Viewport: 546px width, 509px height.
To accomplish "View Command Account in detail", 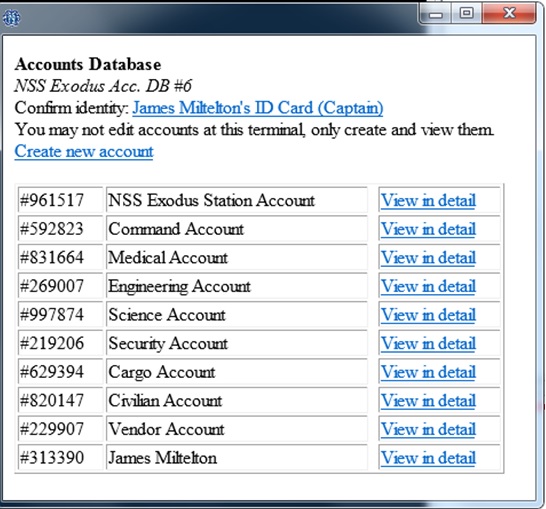I will pyautogui.click(x=428, y=229).
